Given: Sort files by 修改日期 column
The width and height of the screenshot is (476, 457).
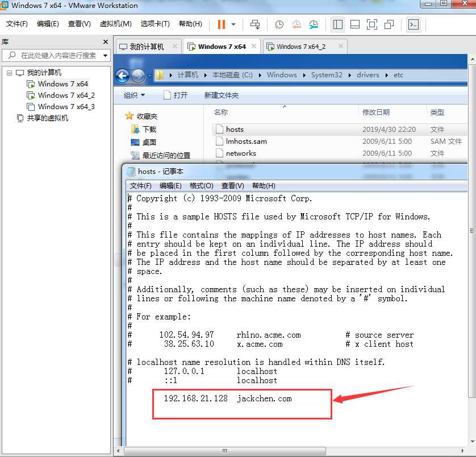Looking at the screenshot, I should point(376,113).
